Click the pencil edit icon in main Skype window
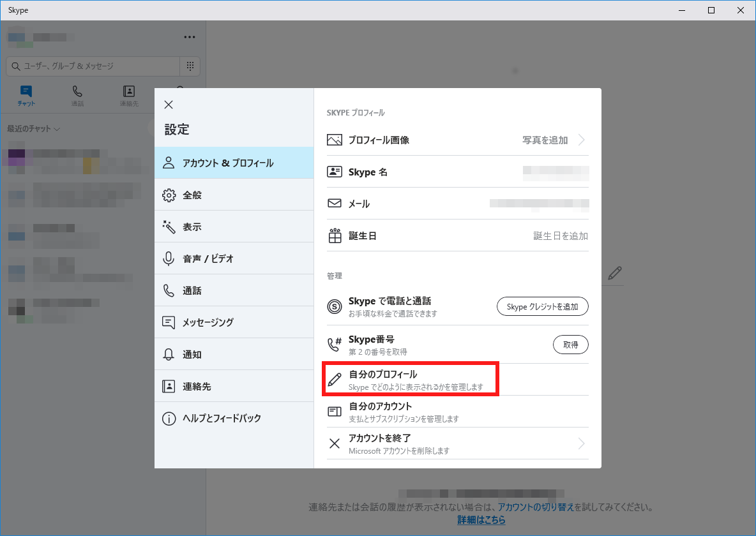The width and height of the screenshot is (756, 536). [614, 273]
